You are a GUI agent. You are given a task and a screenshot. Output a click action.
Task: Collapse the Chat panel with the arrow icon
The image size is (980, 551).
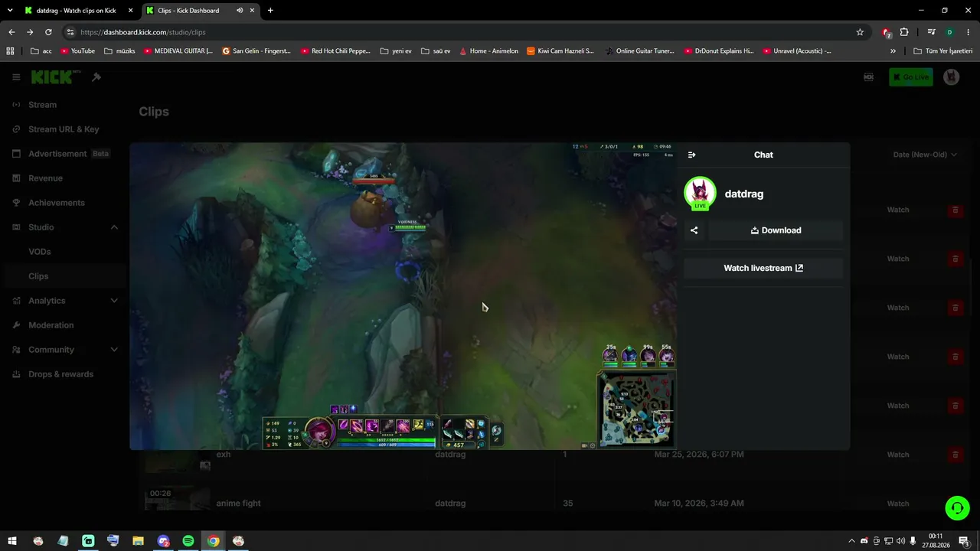692,155
